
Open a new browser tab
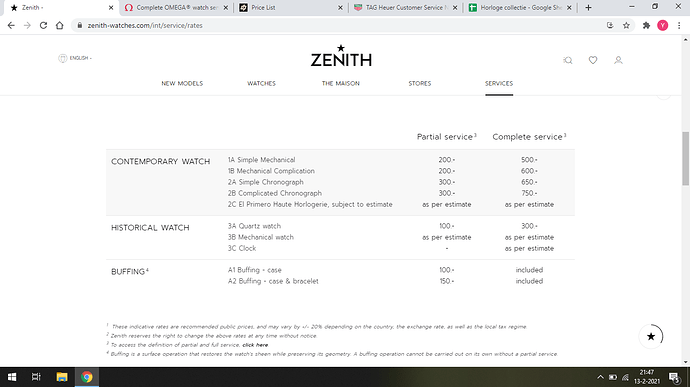point(588,7)
